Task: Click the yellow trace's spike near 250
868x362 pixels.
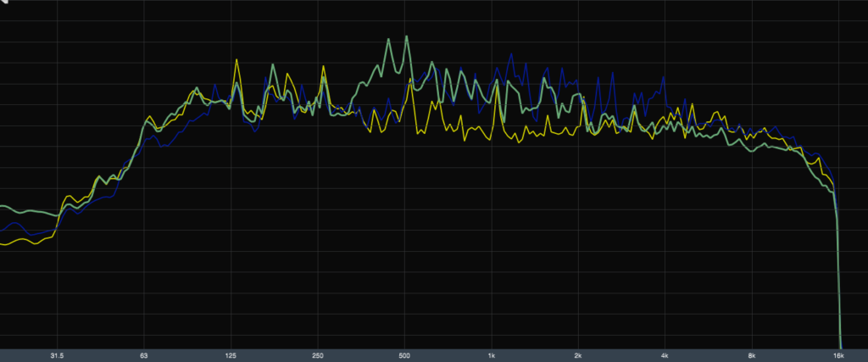Action: [x=322, y=68]
